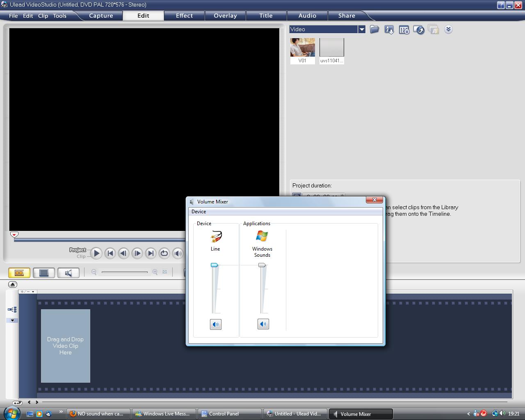Click the Drag and Drop Video Clip placeholder
The height and width of the screenshot is (420, 525).
coord(66,346)
